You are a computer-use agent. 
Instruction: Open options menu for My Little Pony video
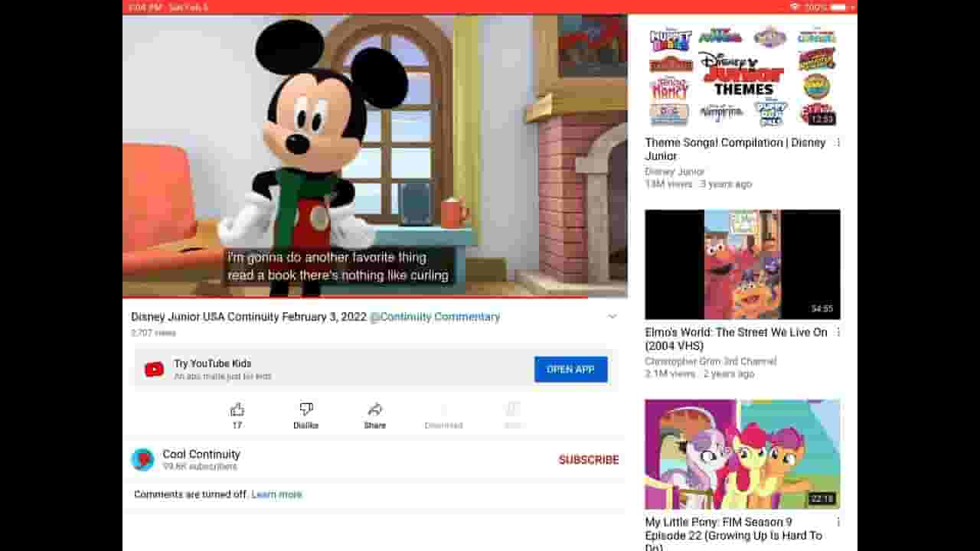[x=838, y=522]
